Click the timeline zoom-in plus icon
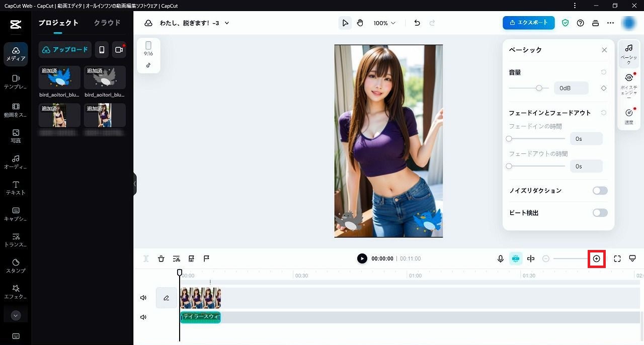The width and height of the screenshot is (644, 345). pyautogui.click(x=596, y=258)
